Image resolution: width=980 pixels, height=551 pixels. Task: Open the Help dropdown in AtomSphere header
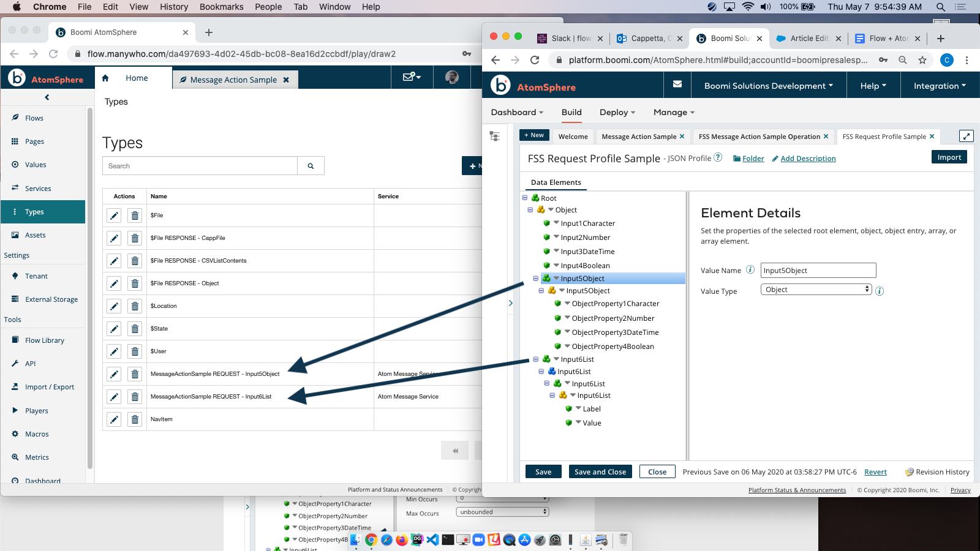point(873,86)
